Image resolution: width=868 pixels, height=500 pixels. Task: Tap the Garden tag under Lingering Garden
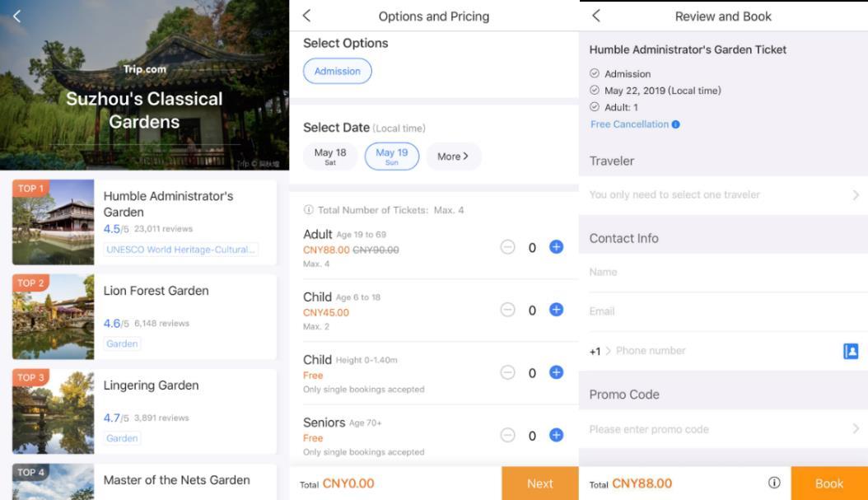point(122,438)
